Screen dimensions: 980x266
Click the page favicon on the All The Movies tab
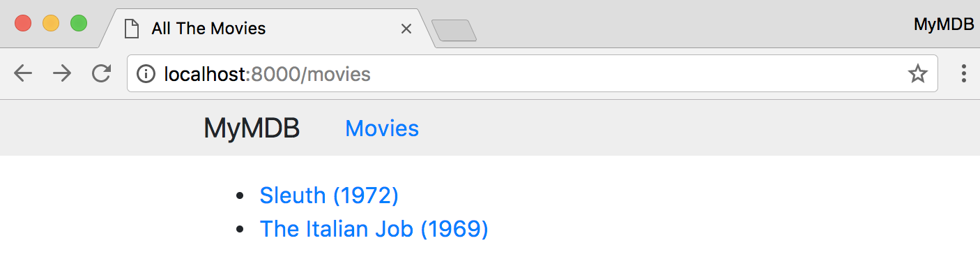click(x=131, y=29)
